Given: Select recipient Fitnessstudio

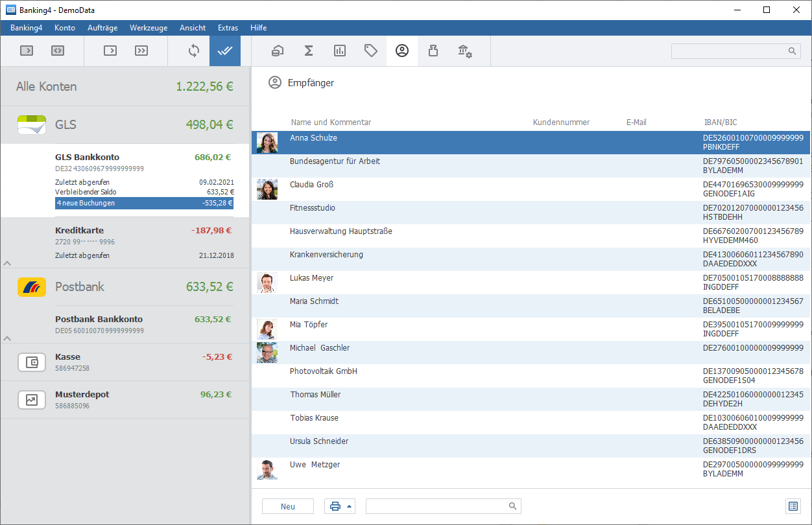Looking at the screenshot, I should tap(531, 213).
